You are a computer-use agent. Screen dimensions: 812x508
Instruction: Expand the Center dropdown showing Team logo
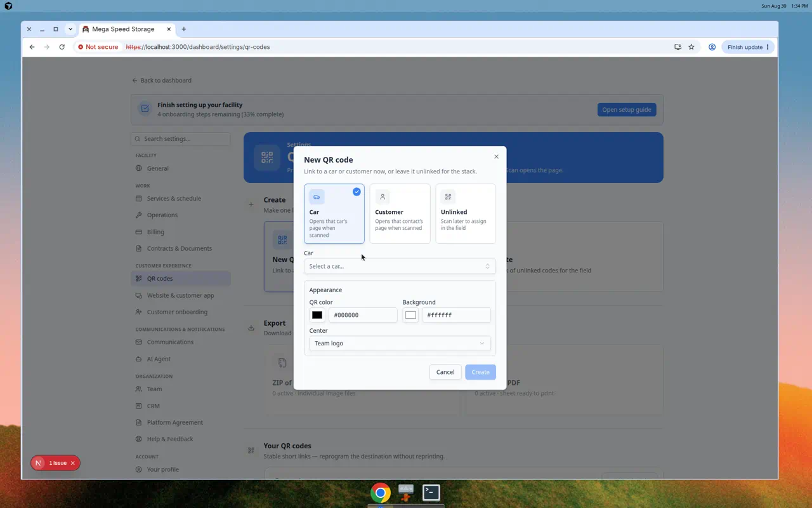coord(400,344)
